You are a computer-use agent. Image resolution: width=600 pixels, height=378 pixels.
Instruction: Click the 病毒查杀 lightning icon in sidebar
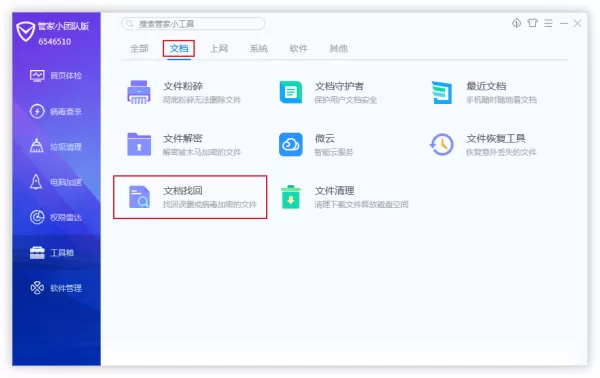click(37, 111)
